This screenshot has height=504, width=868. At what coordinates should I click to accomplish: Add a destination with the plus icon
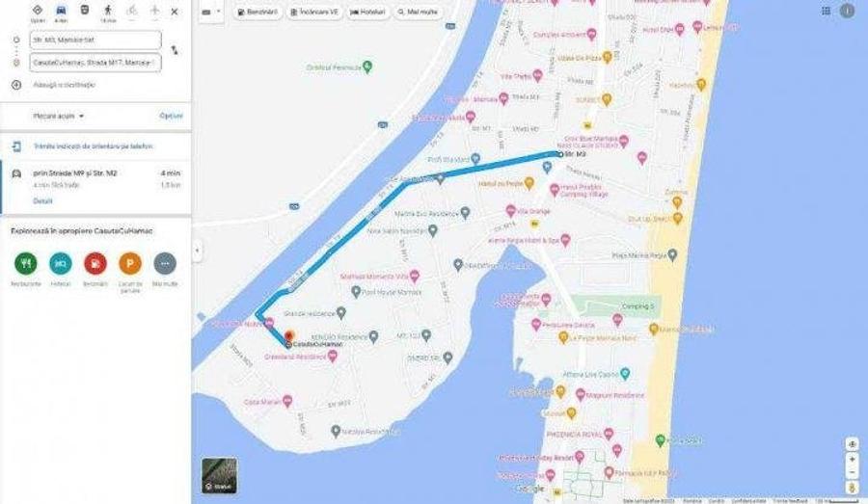(16, 85)
